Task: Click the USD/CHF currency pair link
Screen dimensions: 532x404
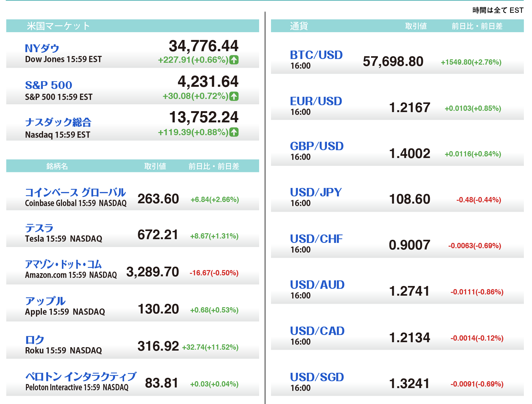Action: click(x=316, y=239)
